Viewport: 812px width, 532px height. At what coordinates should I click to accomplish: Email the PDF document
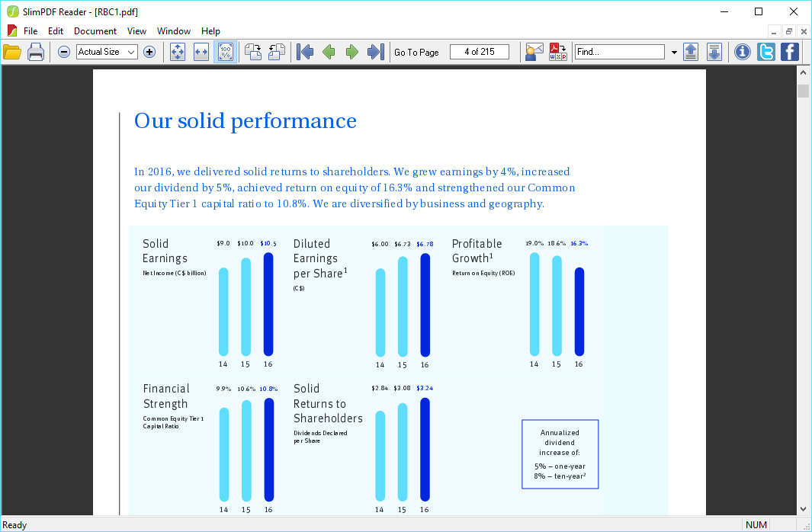[x=533, y=51]
